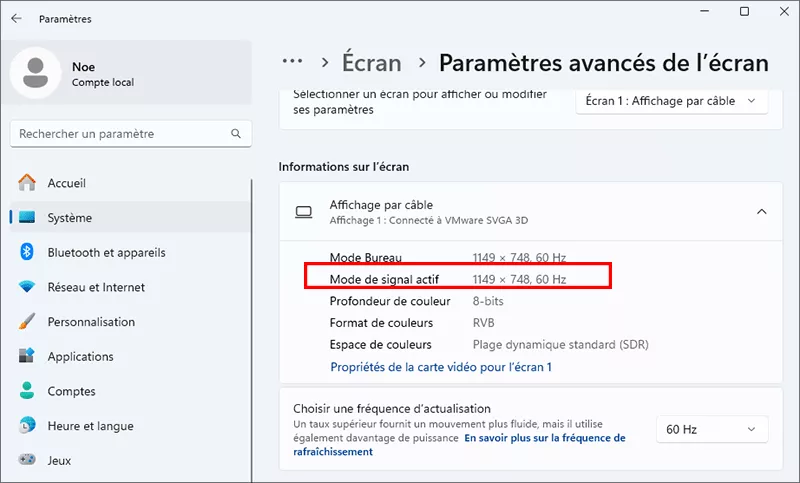Click the Heure et langue globe icon
Image resolution: width=800 pixels, height=483 pixels.
(x=27, y=425)
